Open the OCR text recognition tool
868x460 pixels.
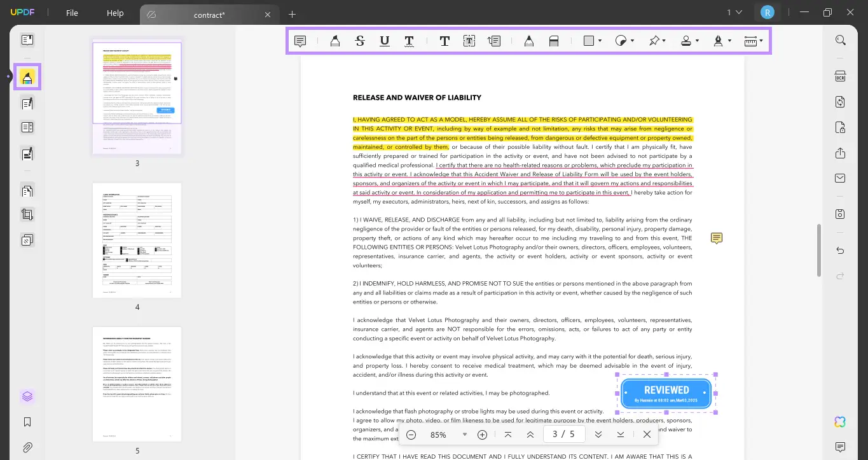(x=840, y=76)
